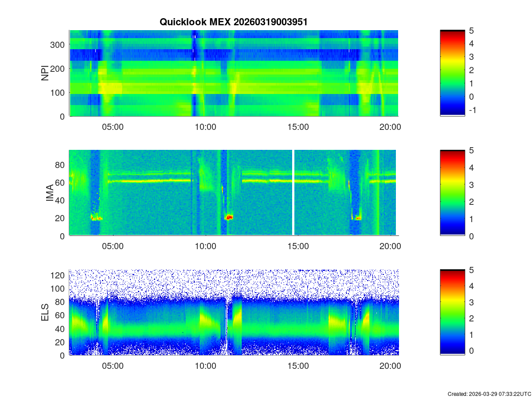
Task: Click the red hotspot near 11:00 in IMA plot
Action: 229,217
